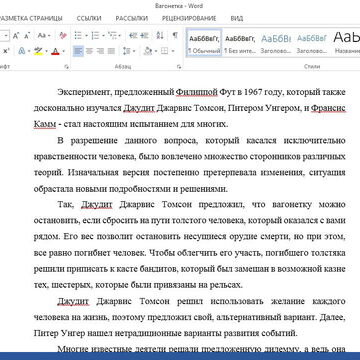The image size is (360, 360).
Task: Expand the font color dropdown arrow
Action: pyautogui.click(x=64, y=51)
